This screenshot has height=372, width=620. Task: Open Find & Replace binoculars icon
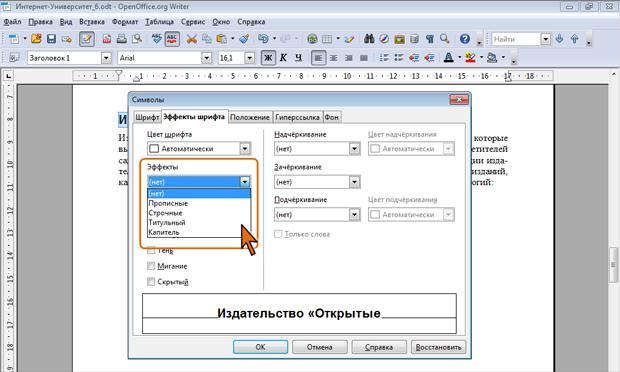pos(369,39)
